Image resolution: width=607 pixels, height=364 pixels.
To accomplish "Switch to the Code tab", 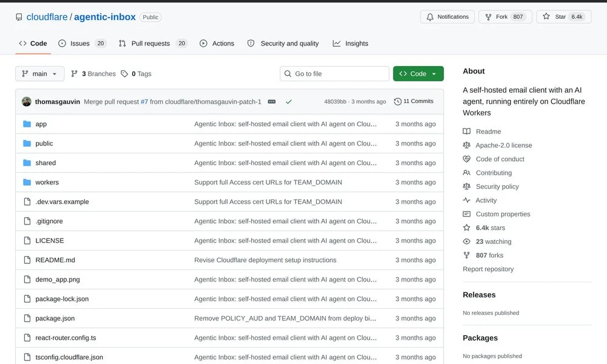I will [33, 43].
